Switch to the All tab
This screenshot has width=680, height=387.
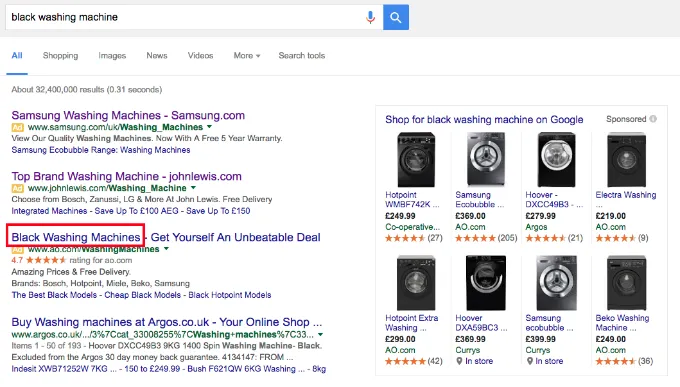click(17, 56)
